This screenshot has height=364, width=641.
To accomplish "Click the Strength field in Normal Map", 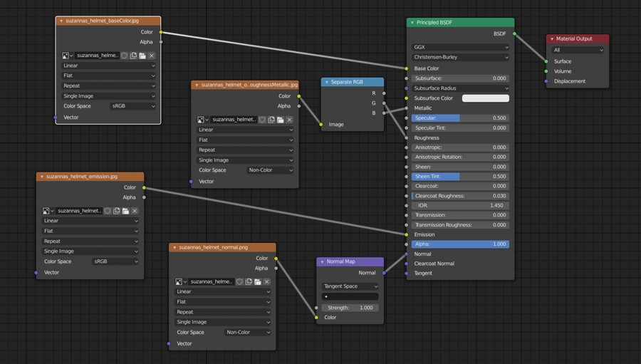I will coord(350,308).
